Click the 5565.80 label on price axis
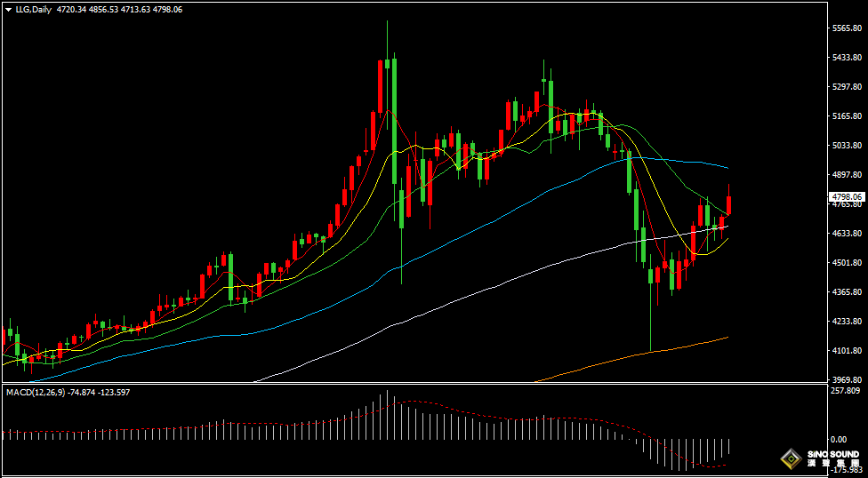Image resolution: width=868 pixels, height=478 pixels. 846,28
